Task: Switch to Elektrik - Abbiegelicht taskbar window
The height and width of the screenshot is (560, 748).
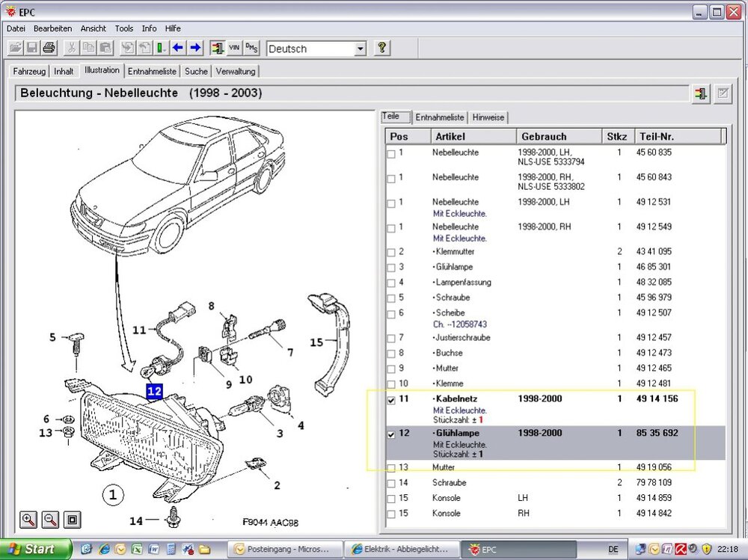Action: tap(402, 549)
